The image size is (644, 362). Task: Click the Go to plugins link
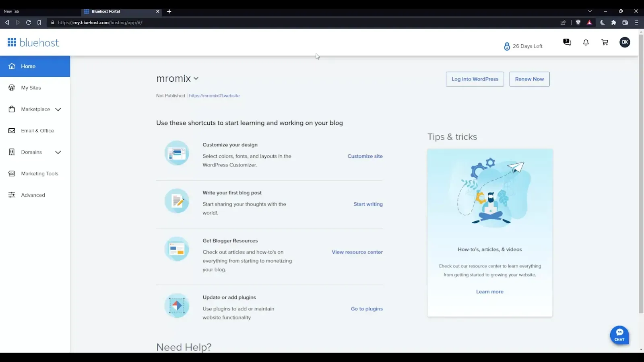coord(367,309)
